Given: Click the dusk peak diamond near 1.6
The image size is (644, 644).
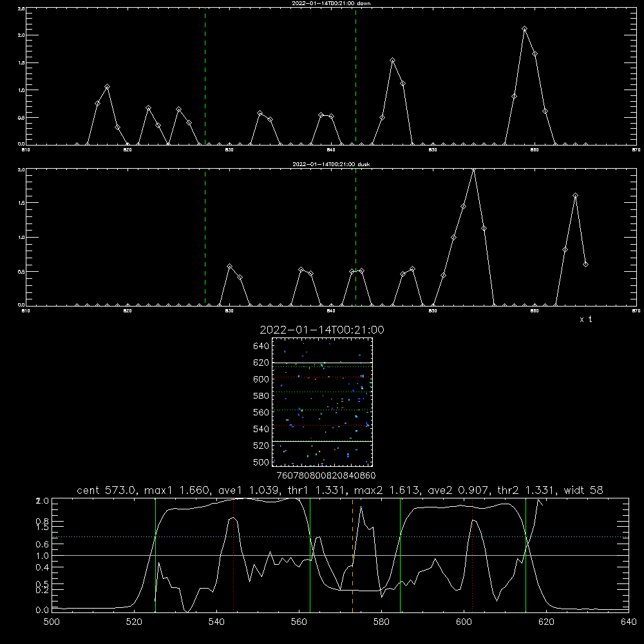Looking at the screenshot, I should [x=575, y=196].
